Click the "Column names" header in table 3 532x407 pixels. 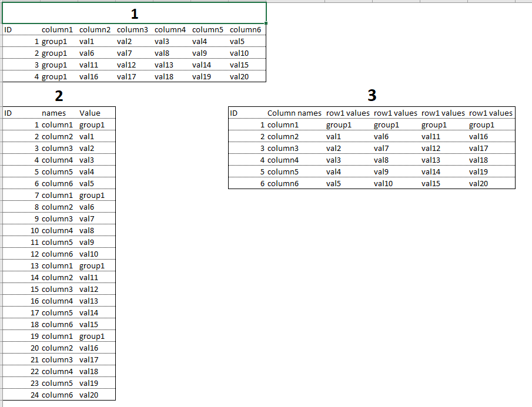(295, 113)
